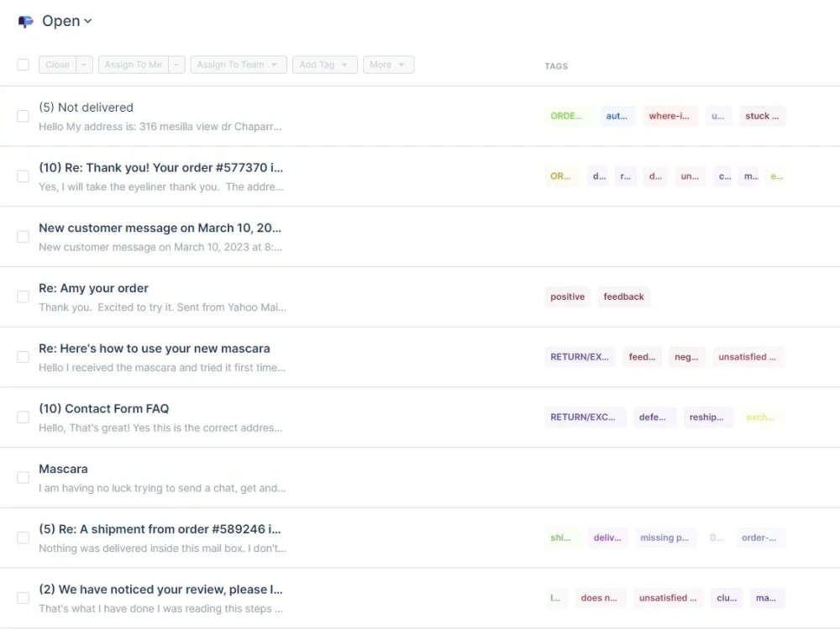Open 'New customer message on March 10' ticket
840x630 pixels.
click(x=160, y=228)
